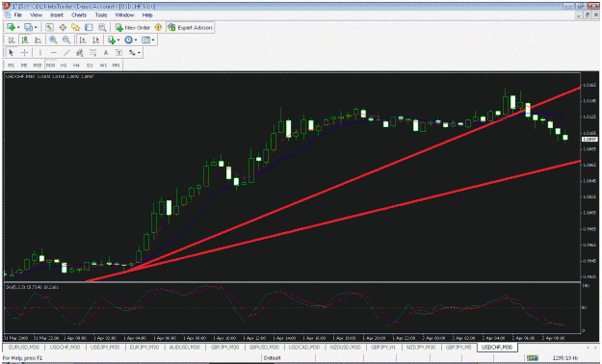Image resolution: width=602 pixels, height=364 pixels.
Task: Click the Profiles toolbar icon
Action: 28,27
